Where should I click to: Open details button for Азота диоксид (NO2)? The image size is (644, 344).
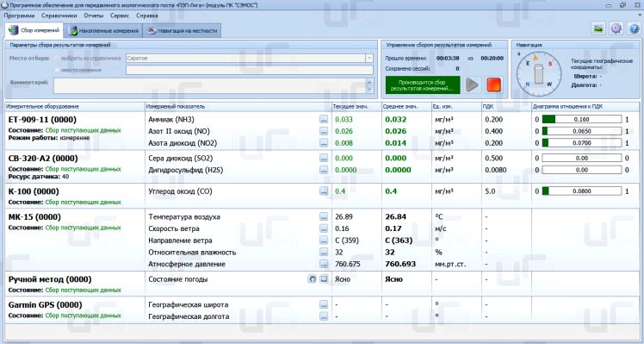pyautogui.click(x=324, y=144)
